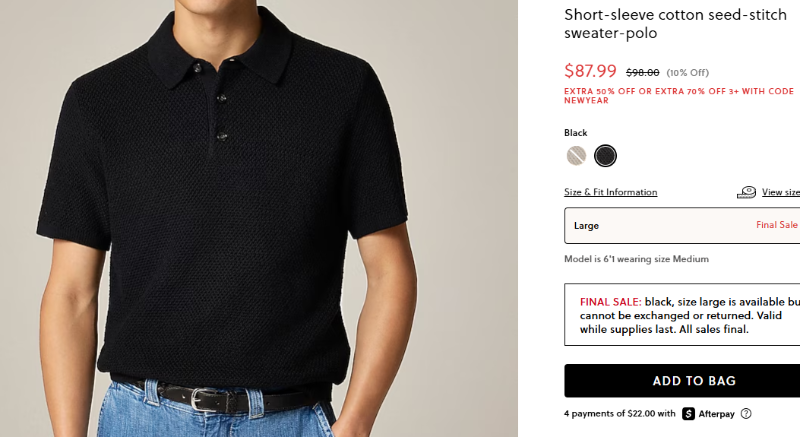Open Size & Fit Information link
Viewport: 800px width, 437px height.
click(x=610, y=192)
